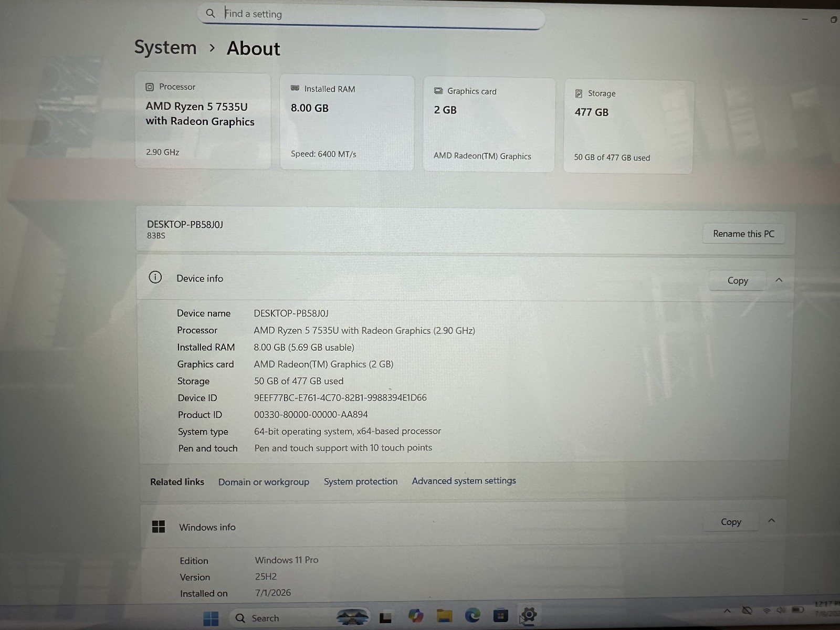Launch Copilot from the taskbar
Viewport: 840px width, 630px height.
(x=416, y=616)
